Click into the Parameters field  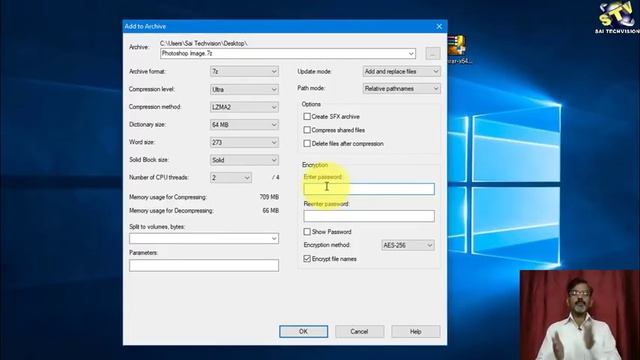click(204, 266)
